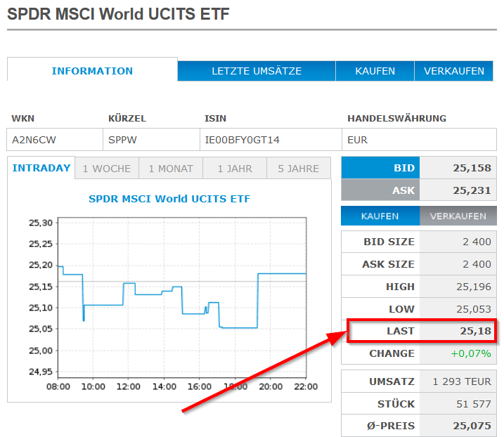Open the Kaufen tab in top bar
Screen dimensions: 504x437
(375, 71)
